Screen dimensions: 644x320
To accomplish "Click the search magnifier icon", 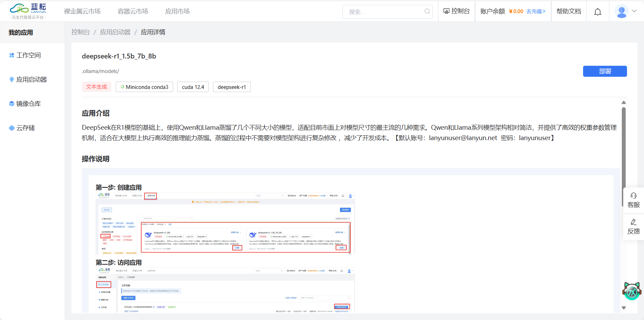I will [427, 11].
